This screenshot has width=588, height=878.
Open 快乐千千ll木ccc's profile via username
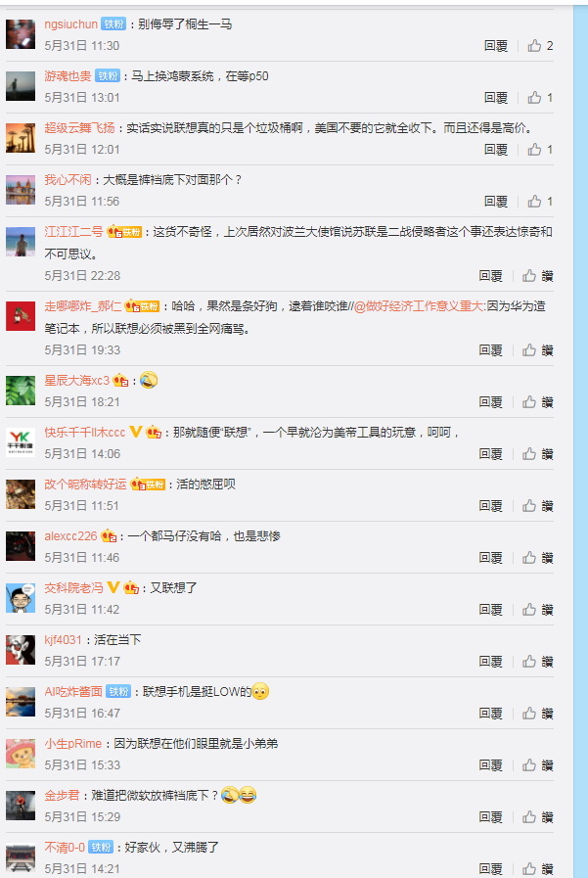coord(84,433)
